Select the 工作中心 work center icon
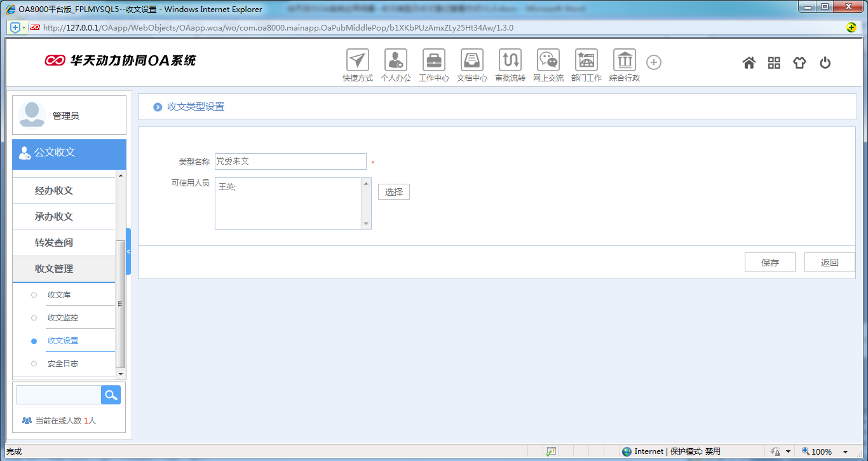The height and width of the screenshot is (461, 868). tap(433, 62)
